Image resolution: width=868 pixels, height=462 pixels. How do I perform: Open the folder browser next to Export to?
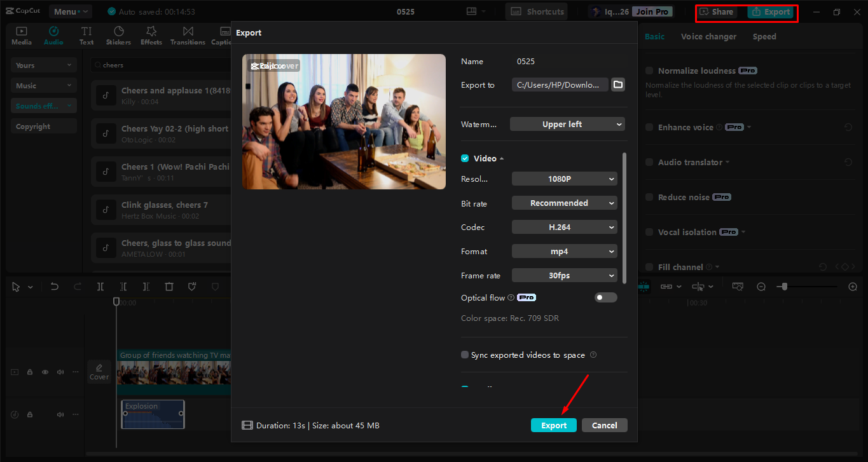click(617, 84)
